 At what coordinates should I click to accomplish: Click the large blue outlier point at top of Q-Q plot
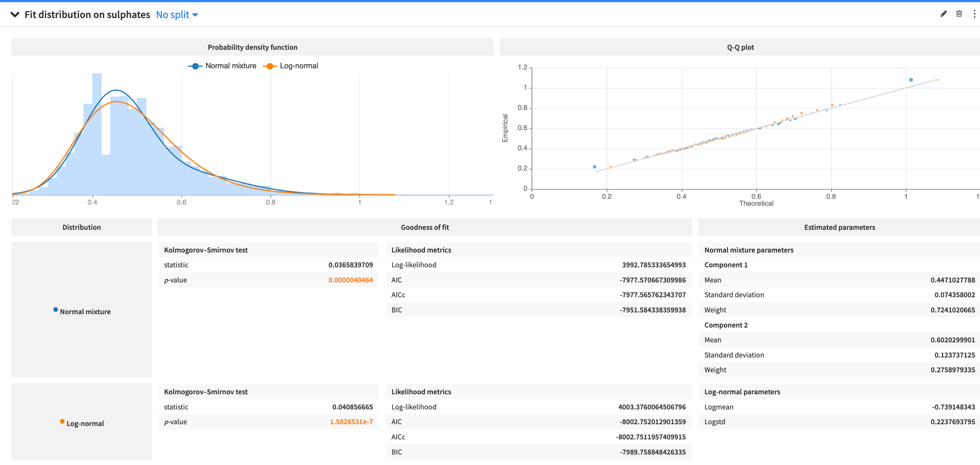click(x=911, y=80)
